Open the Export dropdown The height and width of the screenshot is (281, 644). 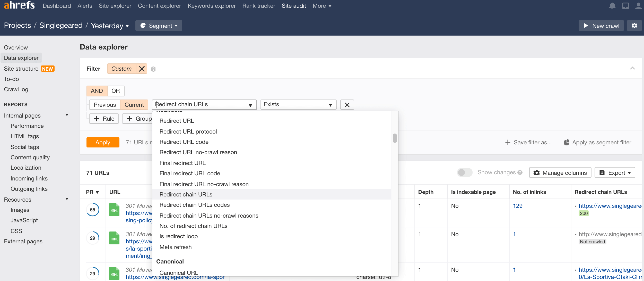pos(615,172)
